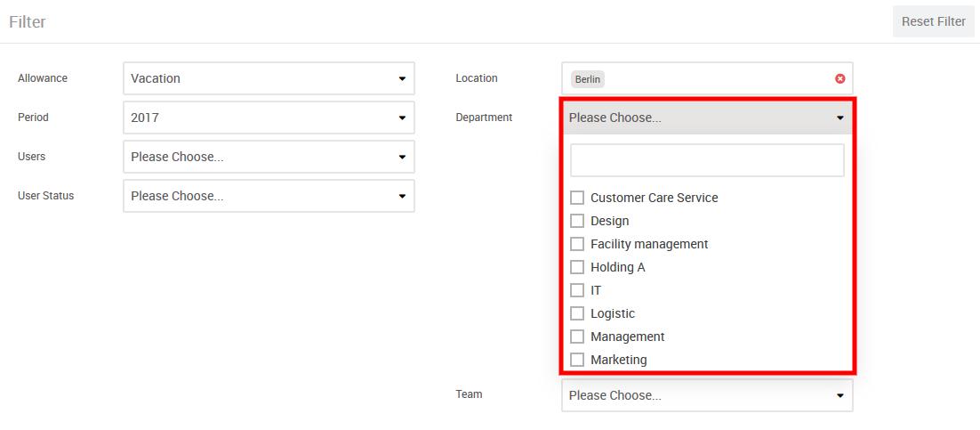Focus the Department search input field
Image resolution: width=980 pixels, height=430 pixels.
click(707, 160)
